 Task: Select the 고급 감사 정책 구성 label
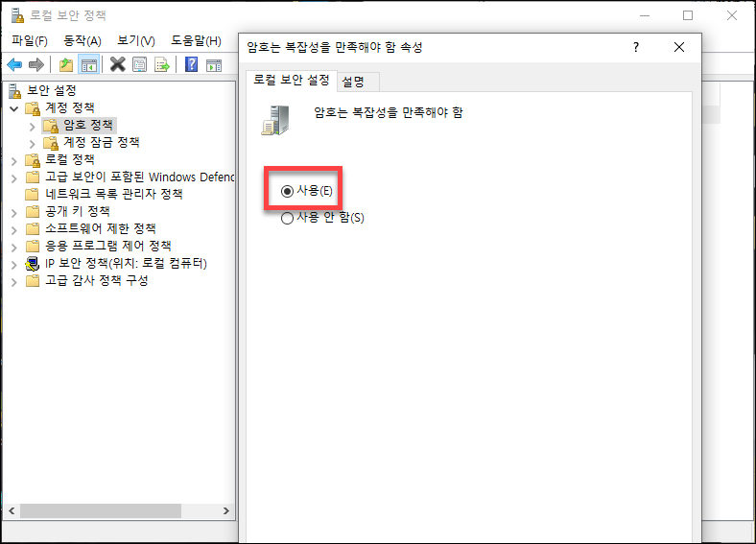(x=97, y=281)
